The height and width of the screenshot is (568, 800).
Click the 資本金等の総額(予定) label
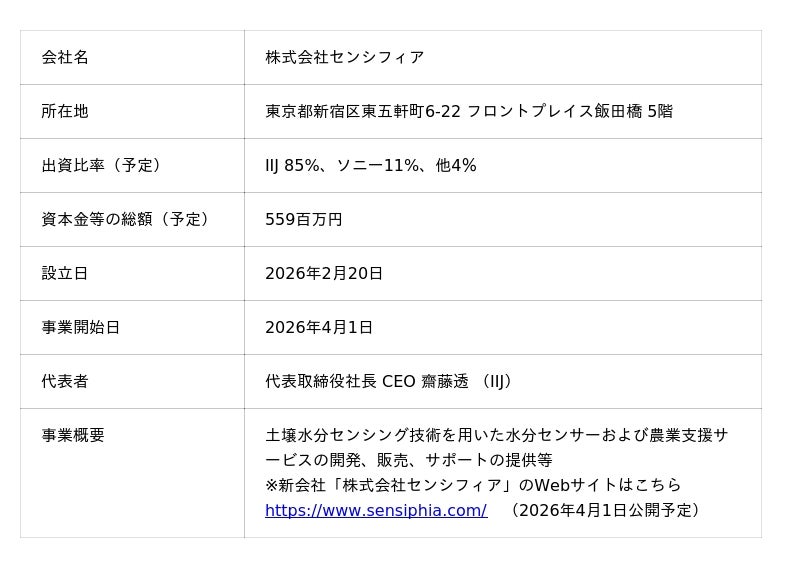click(x=126, y=219)
